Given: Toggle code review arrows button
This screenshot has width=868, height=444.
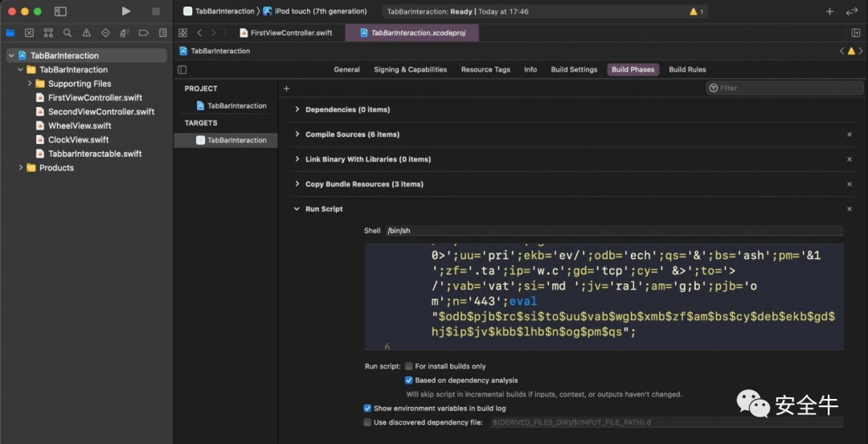Looking at the screenshot, I should 851,11.
